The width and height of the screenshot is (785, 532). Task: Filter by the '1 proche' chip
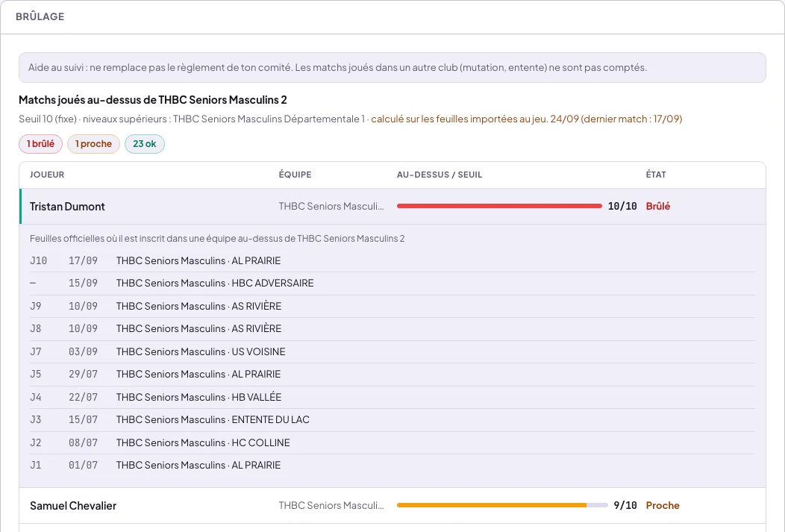tap(93, 144)
